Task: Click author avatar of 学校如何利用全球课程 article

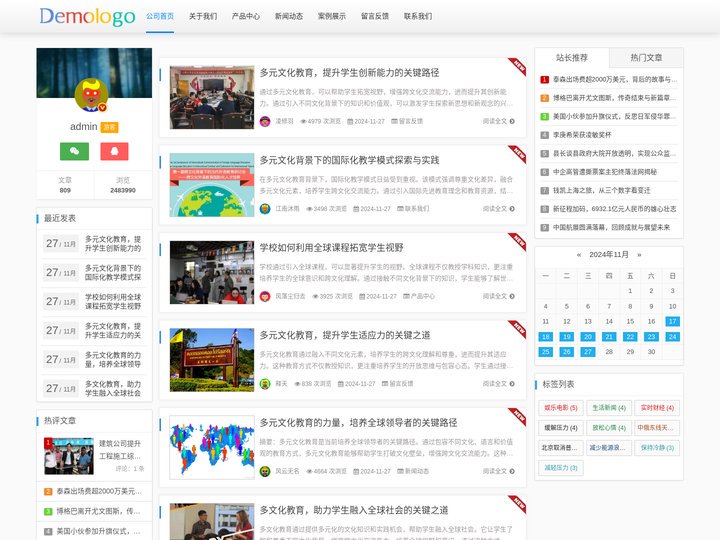Action: tap(265, 296)
